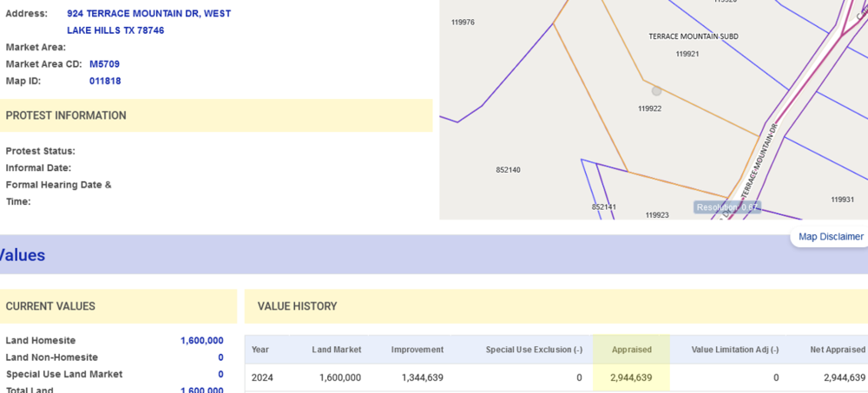
Task: Click the Resolution 0.67 map label
Action: (x=727, y=207)
